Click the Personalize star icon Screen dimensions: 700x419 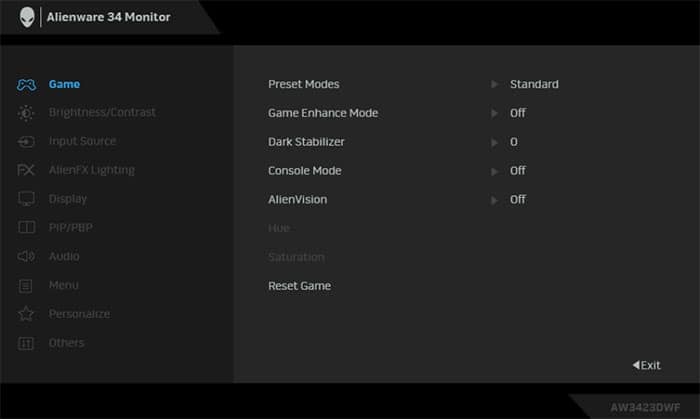(27, 314)
